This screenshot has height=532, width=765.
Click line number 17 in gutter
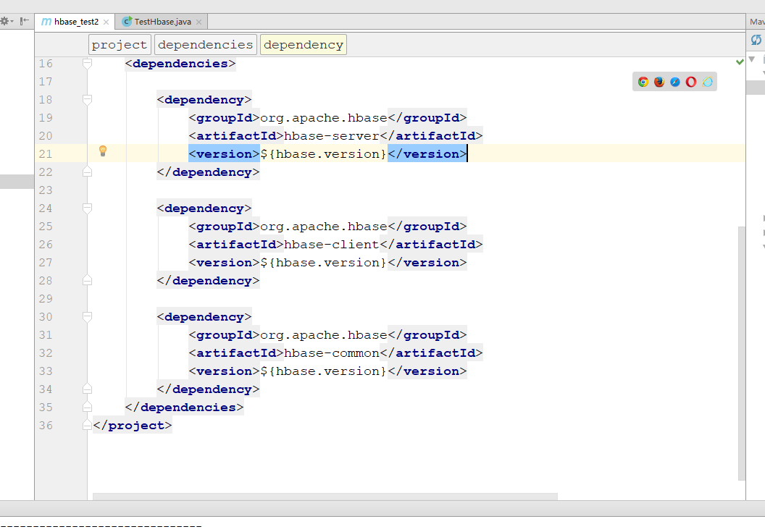click(46, 82)
